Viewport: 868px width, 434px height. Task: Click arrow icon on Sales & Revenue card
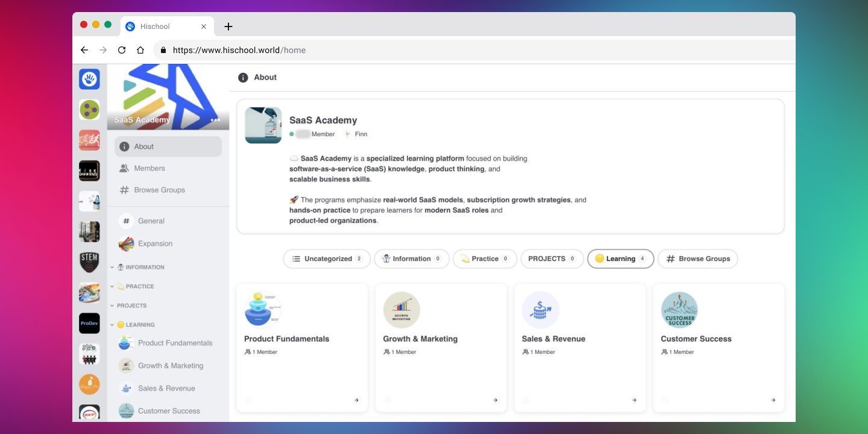pyautogui.click(x=634, y=400)
